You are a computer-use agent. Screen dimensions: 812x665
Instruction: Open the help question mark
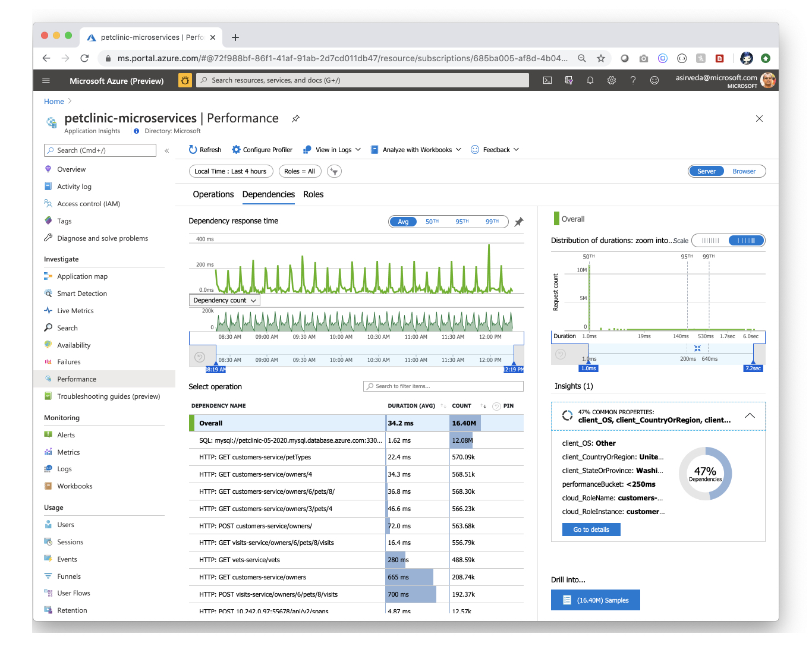point(633,80)
